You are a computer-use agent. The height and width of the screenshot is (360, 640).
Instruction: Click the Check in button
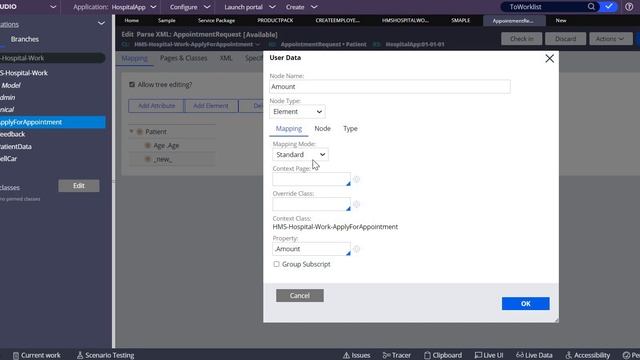pyautogui.click(x=522, y=39)
